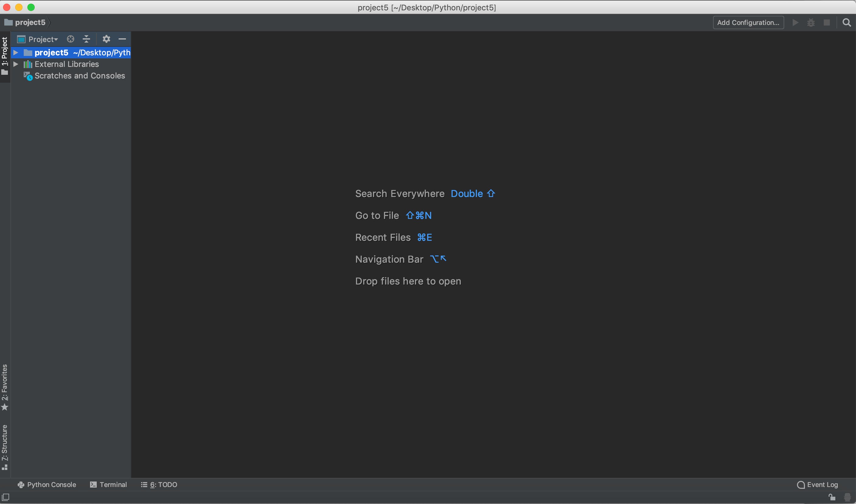Click the Search Everywhere magnifier icon
856x504 pixels.
847,23
